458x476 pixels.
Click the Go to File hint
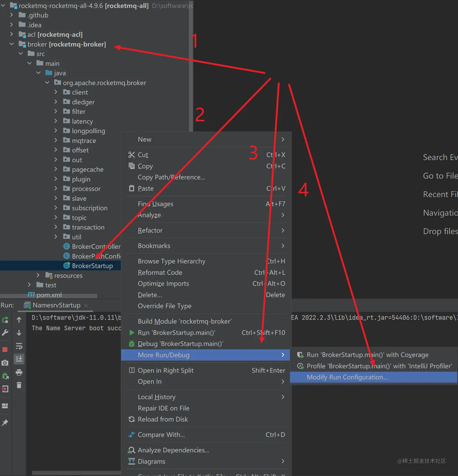click(440, 176)
